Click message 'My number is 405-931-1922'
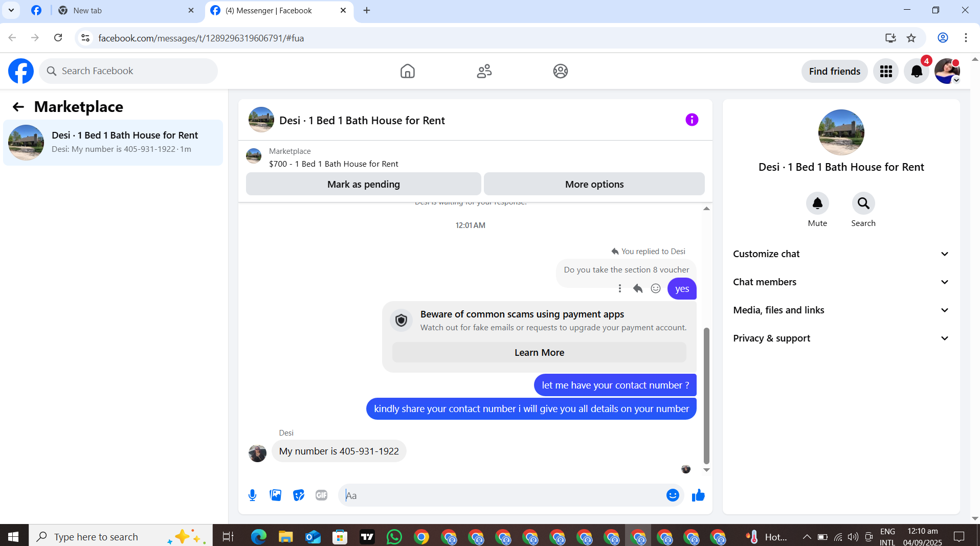This screenshot has width=980, height=546. pyautogui.click(x=339, y=451)
